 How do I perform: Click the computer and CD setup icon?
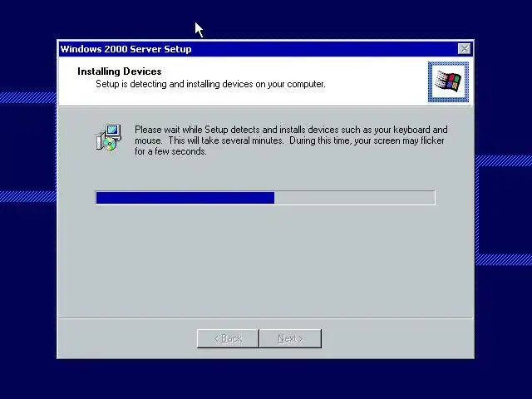(x=109, y=137)
